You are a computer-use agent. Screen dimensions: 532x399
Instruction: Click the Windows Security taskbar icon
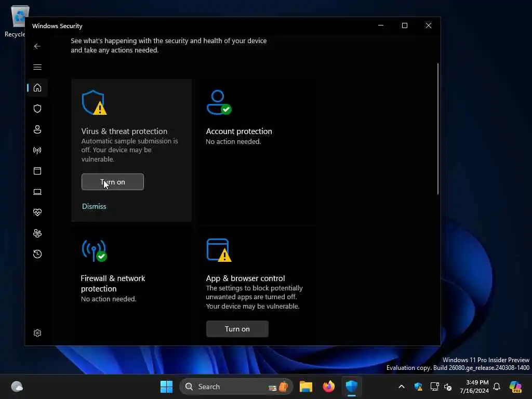352,387
